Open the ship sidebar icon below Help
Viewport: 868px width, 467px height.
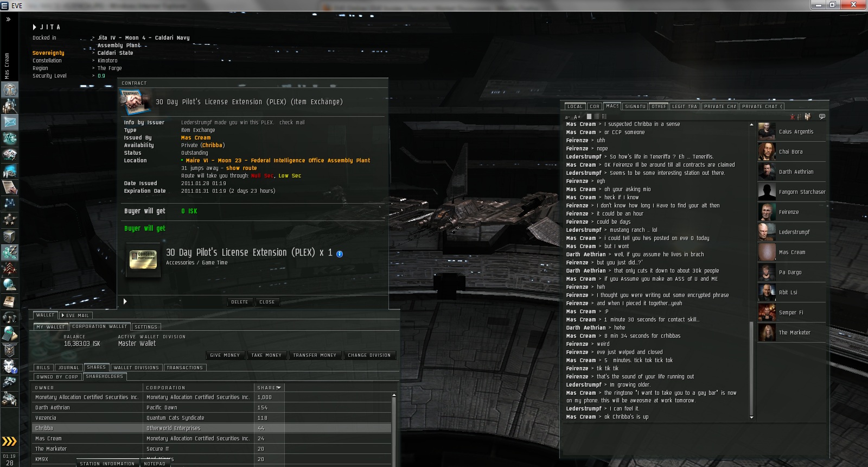[x=10, y=383]
